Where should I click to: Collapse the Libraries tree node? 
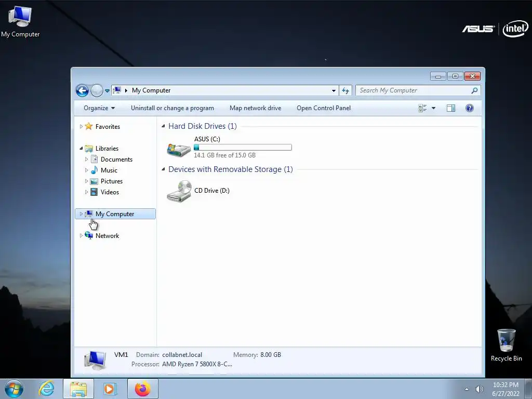(81, 148)
